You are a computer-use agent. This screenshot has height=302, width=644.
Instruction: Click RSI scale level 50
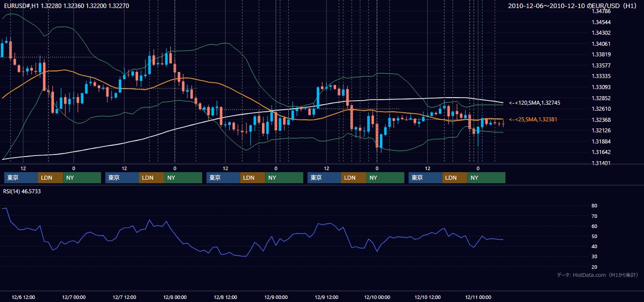click(x=594, y=236)
